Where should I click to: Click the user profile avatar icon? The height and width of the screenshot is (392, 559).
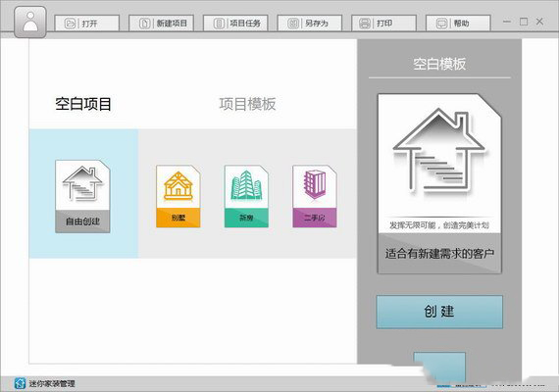pos(30,22)
